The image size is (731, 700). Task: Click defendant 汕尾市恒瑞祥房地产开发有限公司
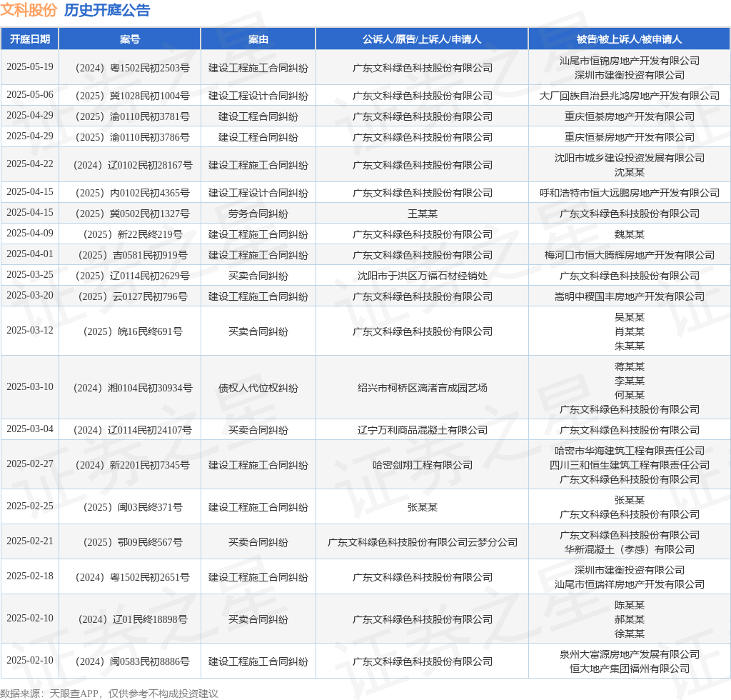pos(630,584)
